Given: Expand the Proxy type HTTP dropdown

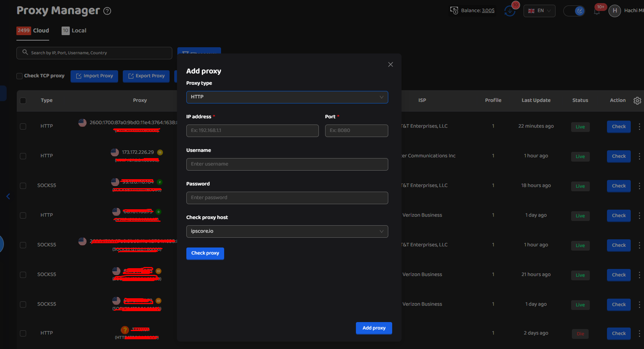Looking at the screenshot, I should 287,97.
